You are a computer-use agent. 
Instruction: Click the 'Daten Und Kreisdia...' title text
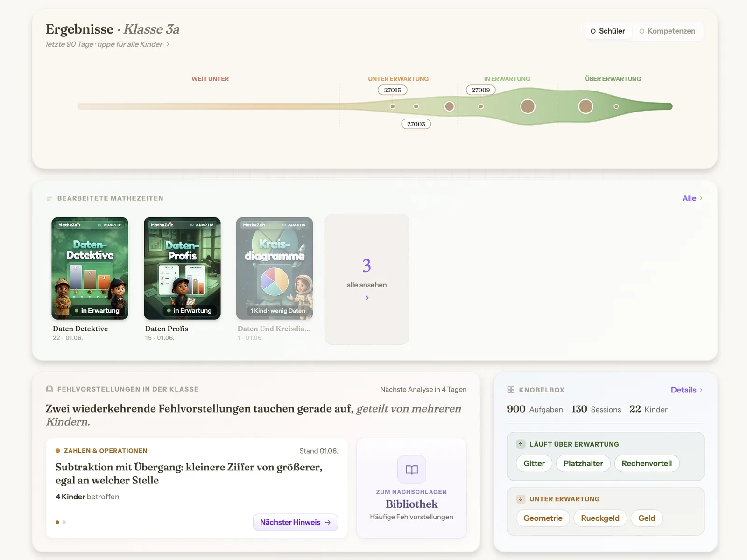[274, 329]
